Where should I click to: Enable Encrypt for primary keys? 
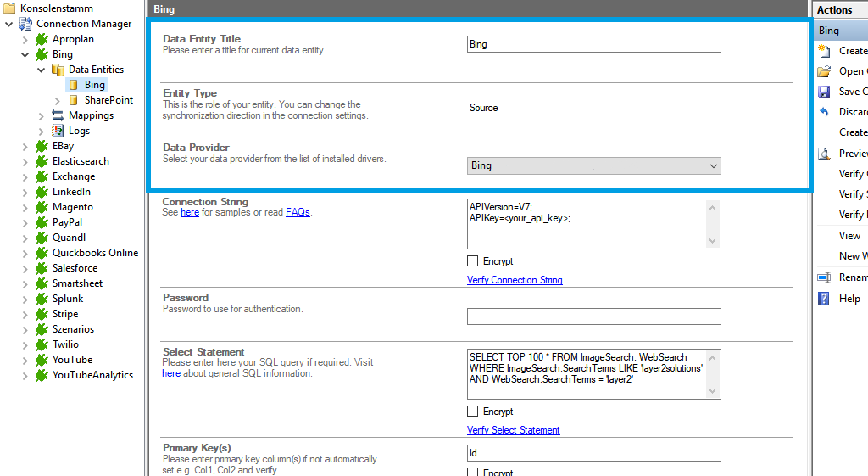pos(472,472)
